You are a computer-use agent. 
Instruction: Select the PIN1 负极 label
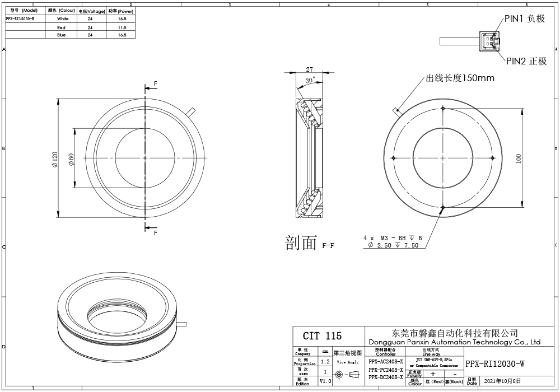[525, 18]
